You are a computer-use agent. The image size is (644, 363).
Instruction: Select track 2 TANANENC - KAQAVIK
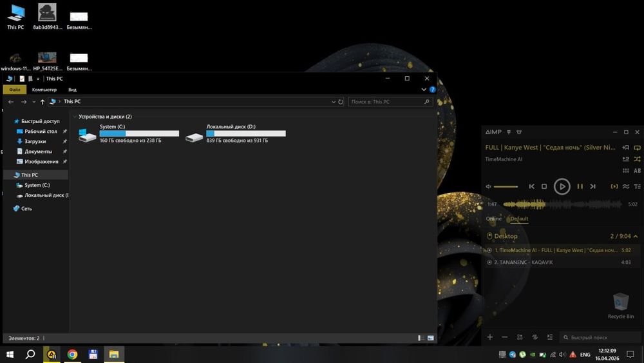pyautogui.click(x=562, y=262)
